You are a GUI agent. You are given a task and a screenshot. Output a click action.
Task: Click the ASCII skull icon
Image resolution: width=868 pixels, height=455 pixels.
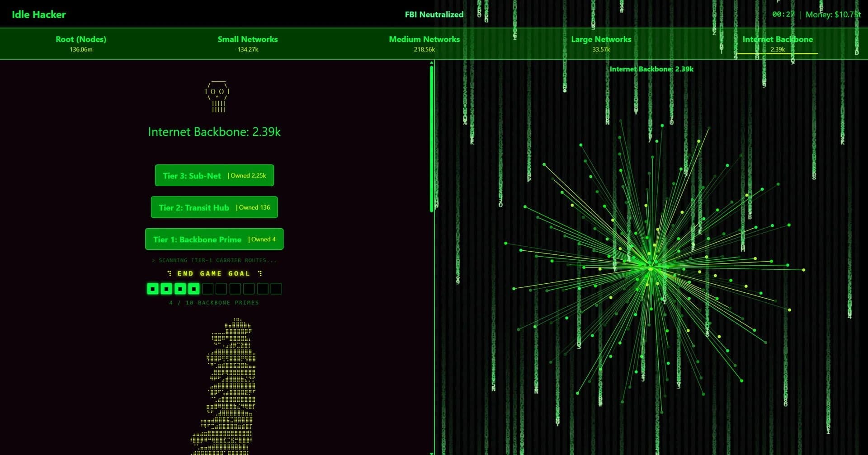[x=217, y=97]
